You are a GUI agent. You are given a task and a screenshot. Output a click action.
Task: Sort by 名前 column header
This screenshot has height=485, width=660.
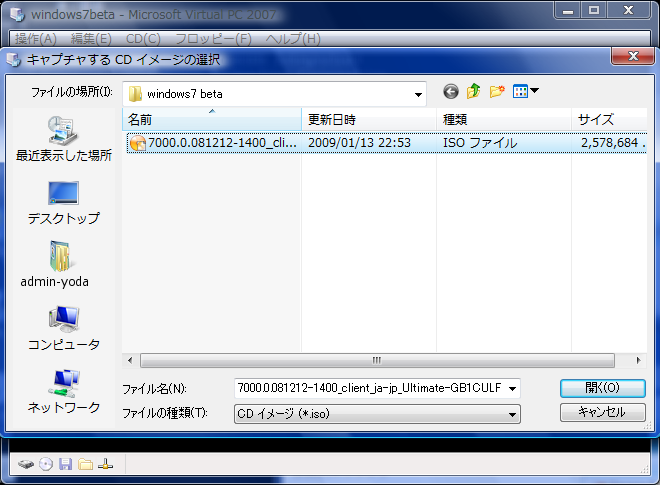[x=212, y=120]
